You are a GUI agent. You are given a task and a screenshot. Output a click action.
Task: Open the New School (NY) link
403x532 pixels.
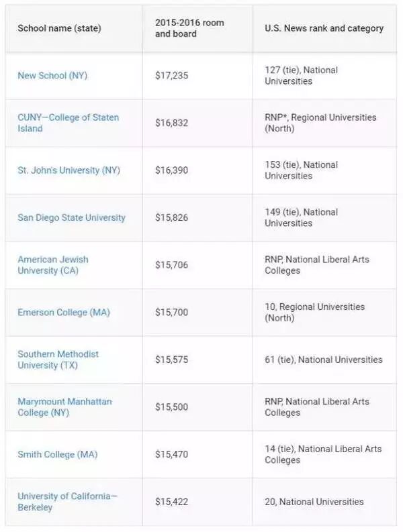click(x=52, y=76)
